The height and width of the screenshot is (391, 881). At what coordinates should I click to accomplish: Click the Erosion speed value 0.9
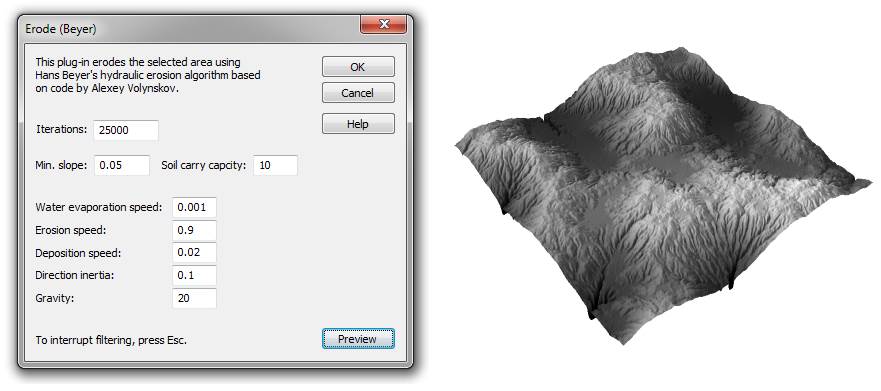pos(194,230)
